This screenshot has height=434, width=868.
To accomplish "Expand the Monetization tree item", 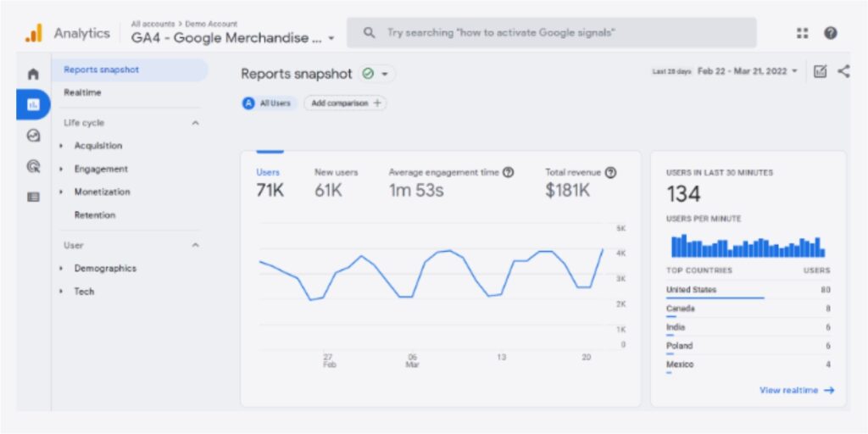I will pos(61,192).
